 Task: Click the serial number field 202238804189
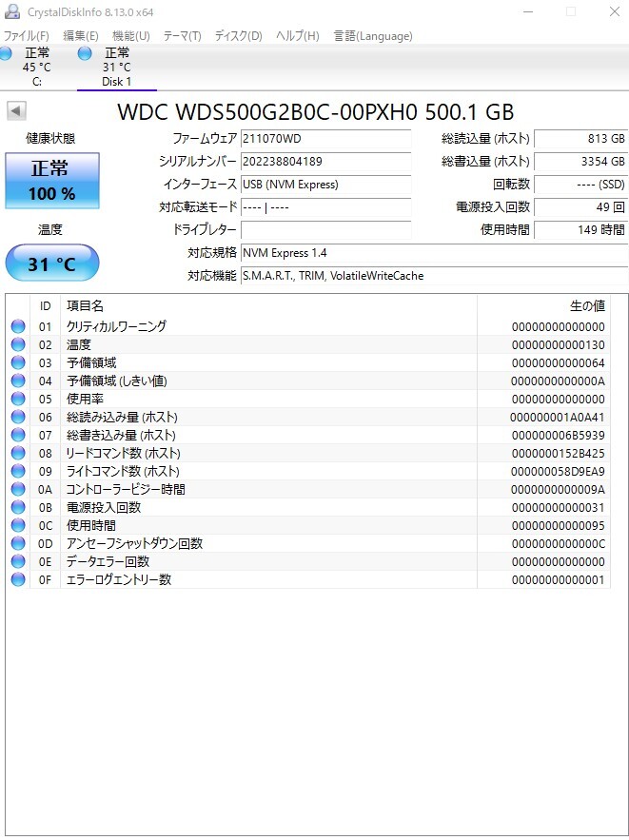[x=325, y=162]
